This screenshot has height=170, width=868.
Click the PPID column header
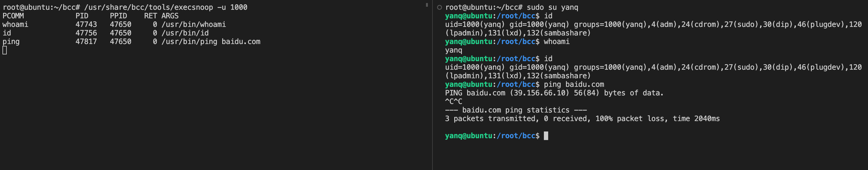[x=118, y=16]
